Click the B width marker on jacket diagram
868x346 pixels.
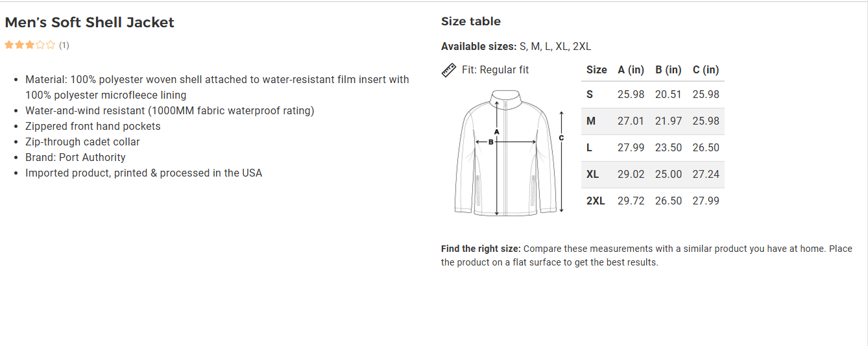[491, 142]
